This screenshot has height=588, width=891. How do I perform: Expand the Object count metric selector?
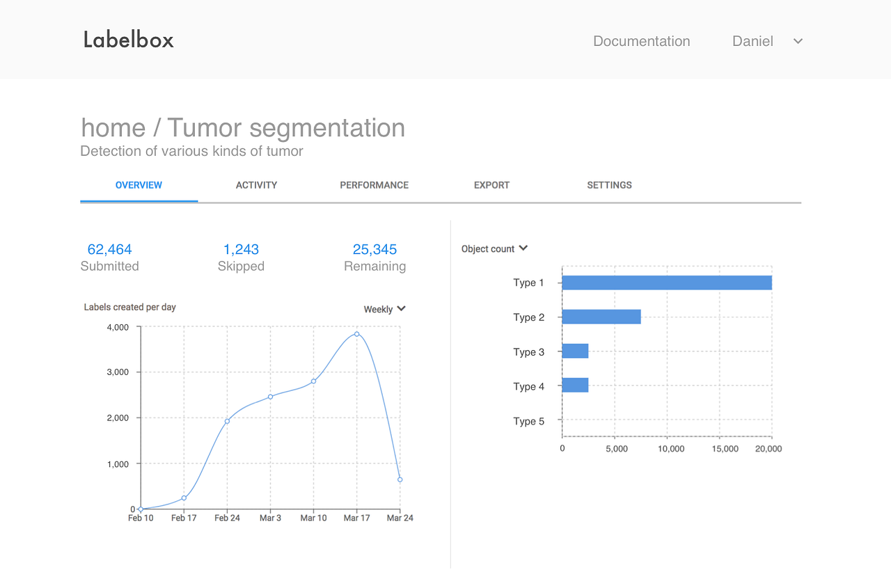tap(495, 248)
